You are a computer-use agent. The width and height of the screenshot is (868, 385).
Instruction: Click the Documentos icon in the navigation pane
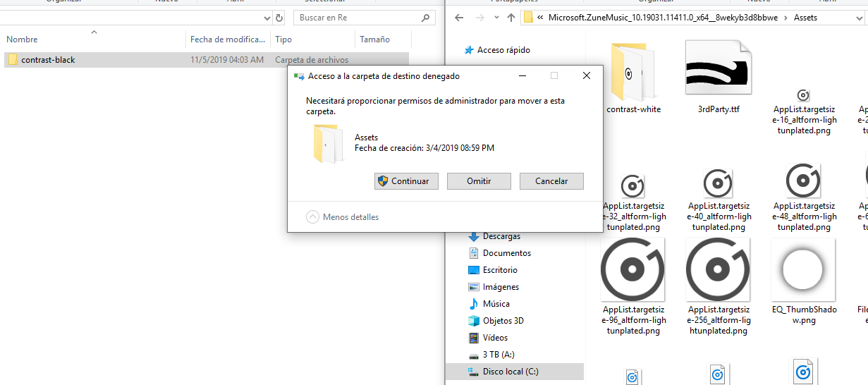pos(474,253)
